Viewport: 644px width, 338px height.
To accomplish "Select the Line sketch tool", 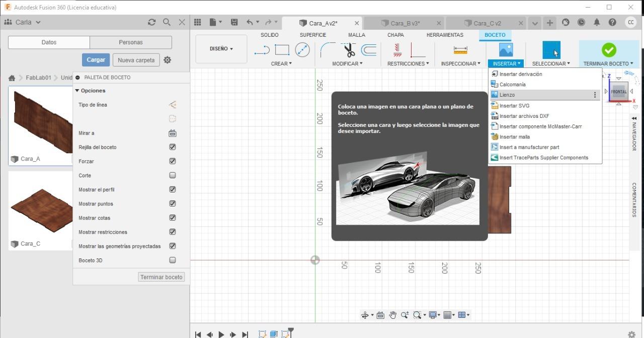I will coord(262,50).
